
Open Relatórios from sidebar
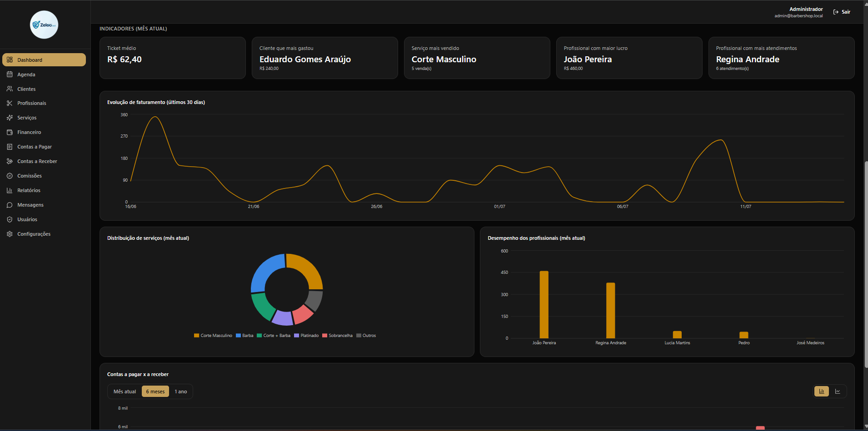[44, 190]
